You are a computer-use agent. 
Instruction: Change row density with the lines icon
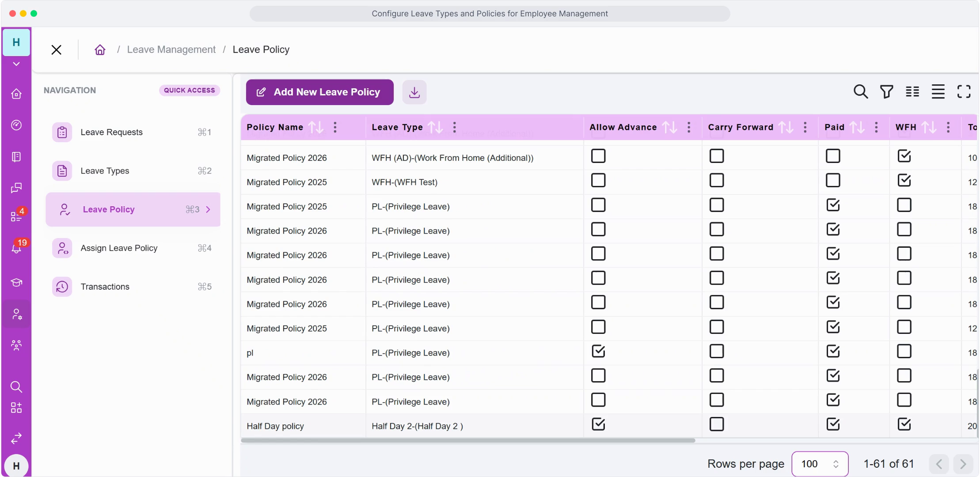(x=938, y=92)
